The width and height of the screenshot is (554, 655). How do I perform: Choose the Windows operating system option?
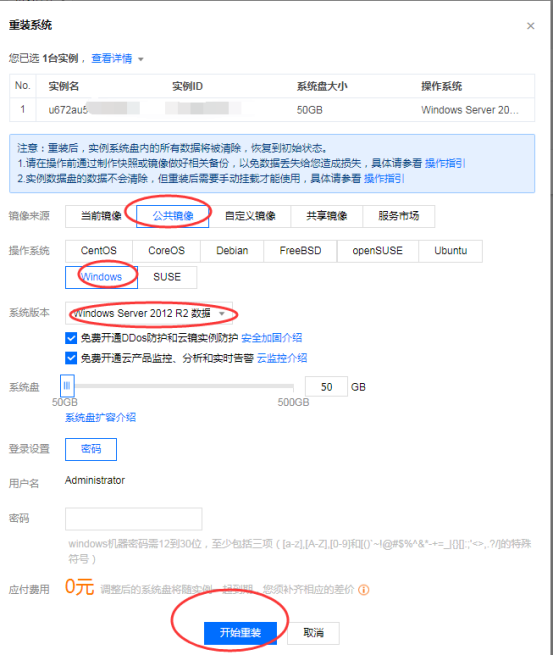click(101, 277)
